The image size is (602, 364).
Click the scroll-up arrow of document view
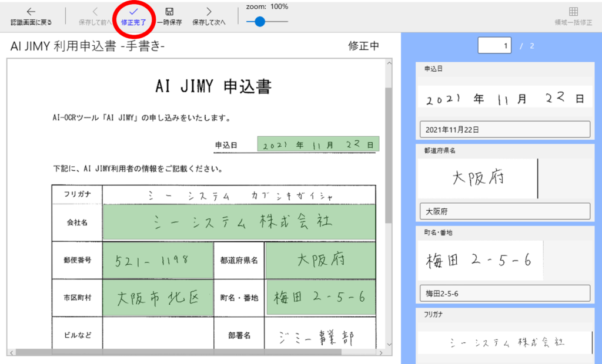[x=389, y=63]
